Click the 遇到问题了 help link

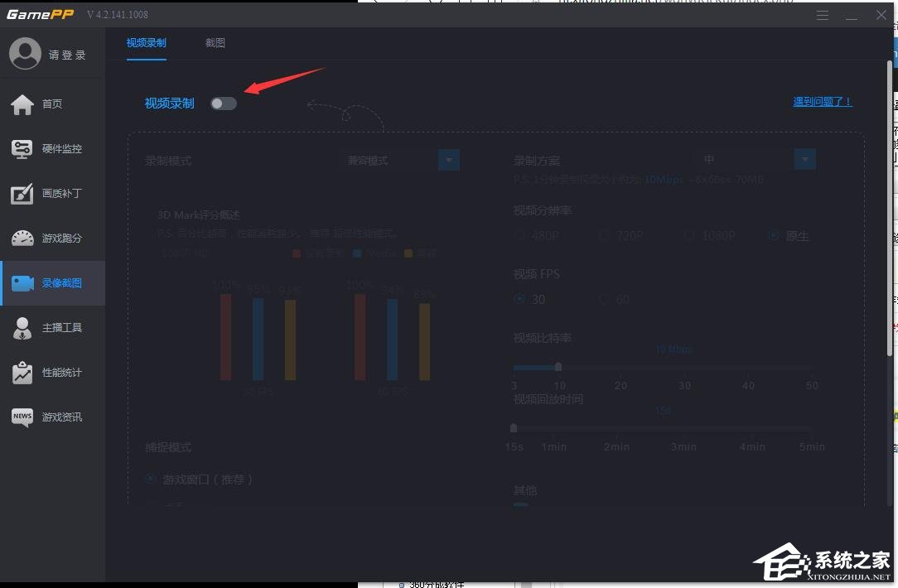(823, 101)
